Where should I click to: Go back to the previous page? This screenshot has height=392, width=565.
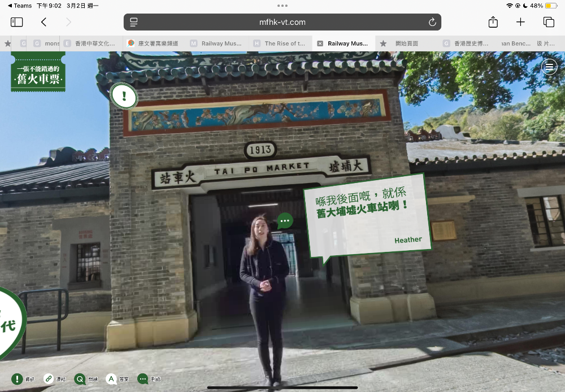[x=44, y=22]
